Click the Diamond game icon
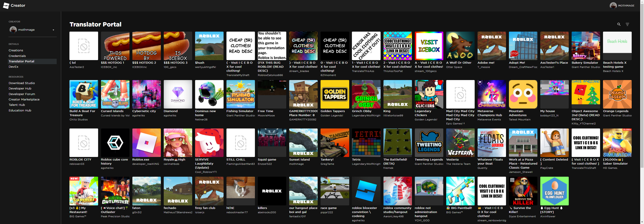The image size is (644, 224). point(178,94)
